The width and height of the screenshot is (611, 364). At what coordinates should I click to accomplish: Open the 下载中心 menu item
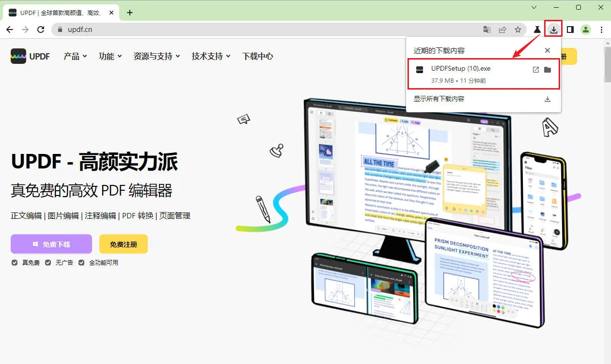tap(258, 56)
